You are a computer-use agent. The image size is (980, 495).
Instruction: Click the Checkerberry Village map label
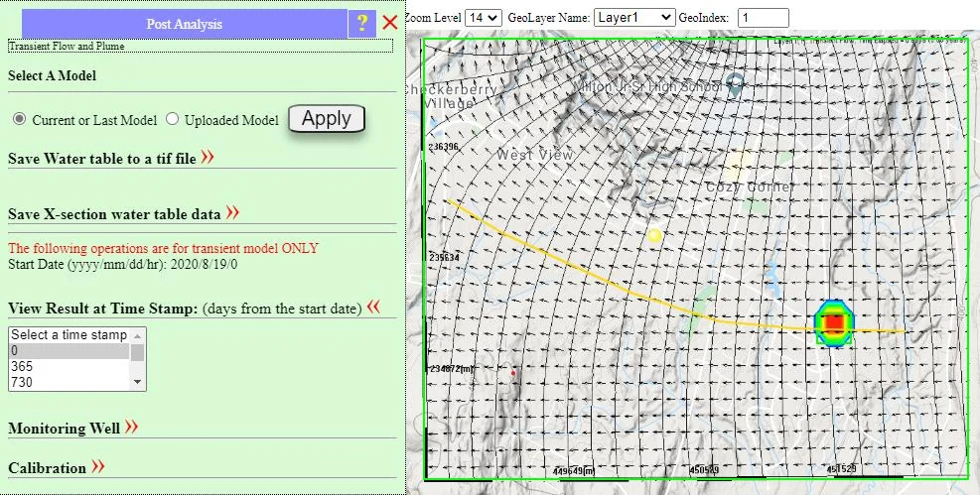coord(451,96)
